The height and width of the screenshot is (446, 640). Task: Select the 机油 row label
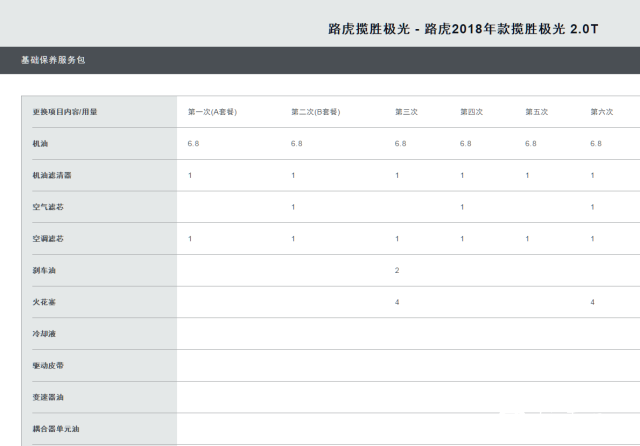click(x=41, y=144)
